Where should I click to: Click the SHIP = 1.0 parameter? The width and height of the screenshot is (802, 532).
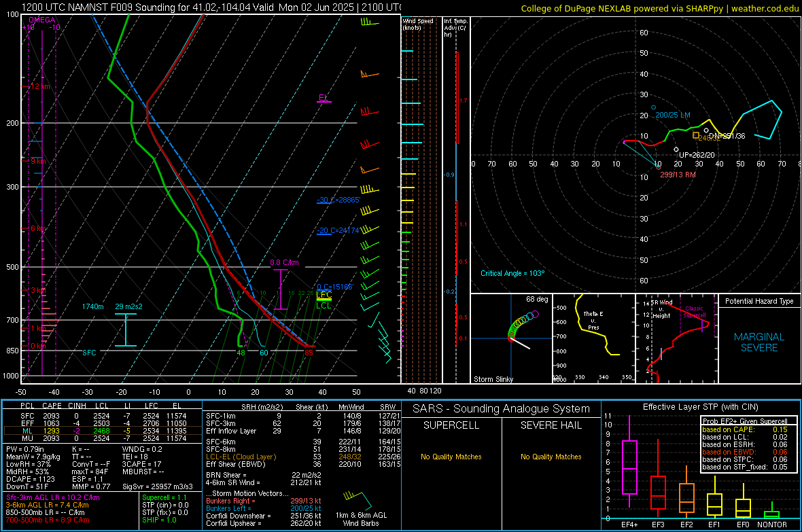pyautogui.click(x=159, y=520)
